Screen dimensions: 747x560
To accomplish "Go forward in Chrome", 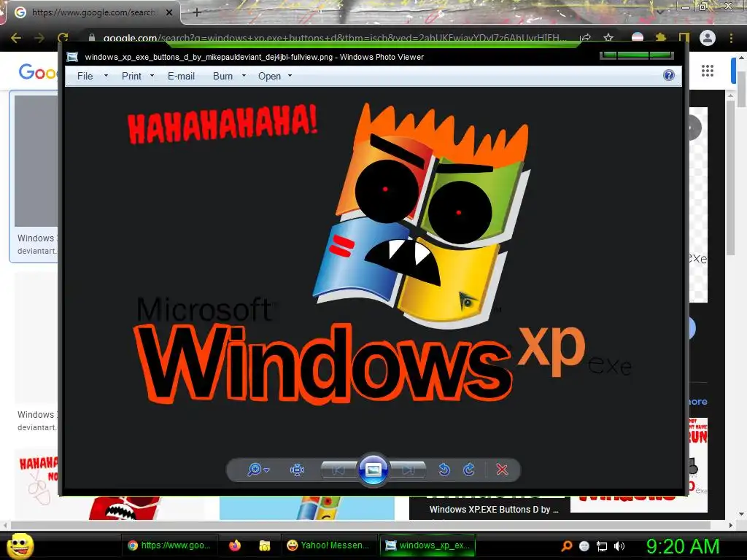I will 39,38.
